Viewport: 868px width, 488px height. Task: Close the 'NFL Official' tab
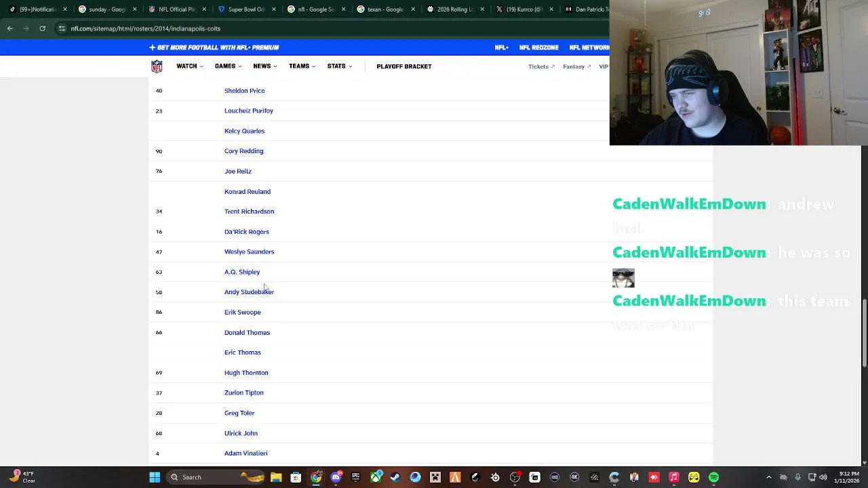click(205, 9)
